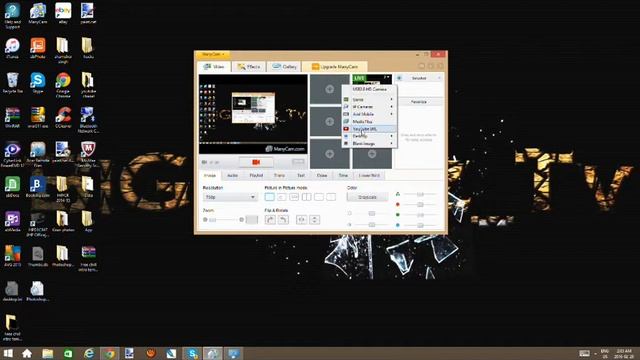This screenshot has height=360, width=640.
Task: Expand the IP Cameras submenu
Action: pyautogui.click(x=369, y=107)
